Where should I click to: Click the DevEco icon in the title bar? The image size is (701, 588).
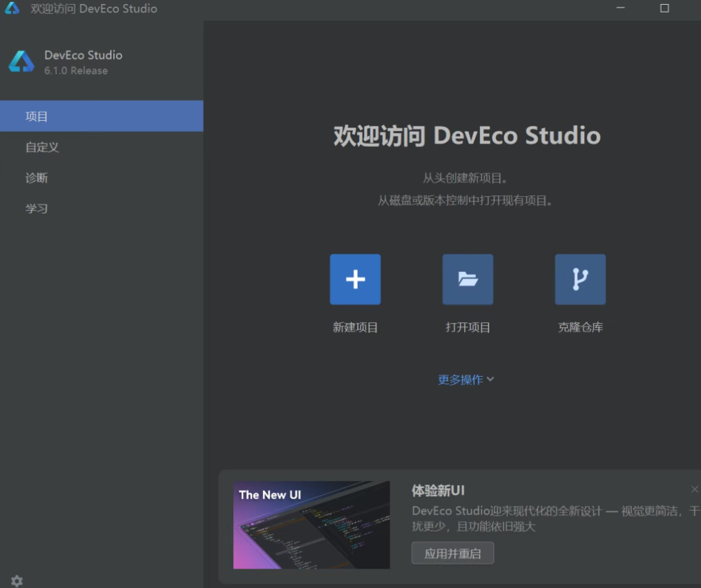point(12,8)
